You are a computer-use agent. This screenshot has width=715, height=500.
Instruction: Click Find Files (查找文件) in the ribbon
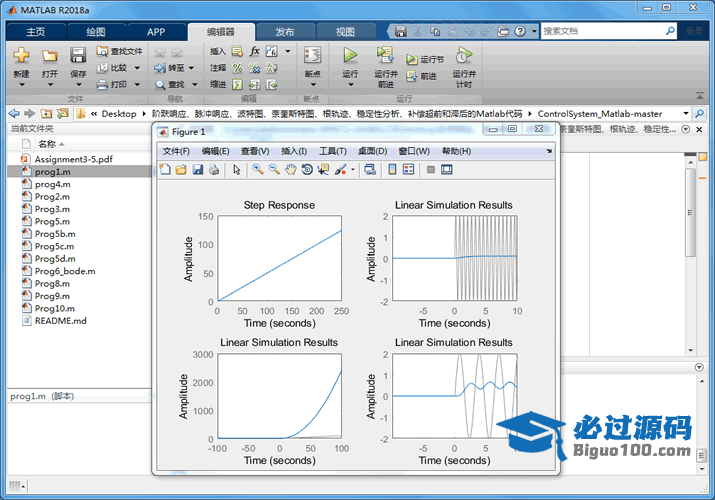coord(119,51)
